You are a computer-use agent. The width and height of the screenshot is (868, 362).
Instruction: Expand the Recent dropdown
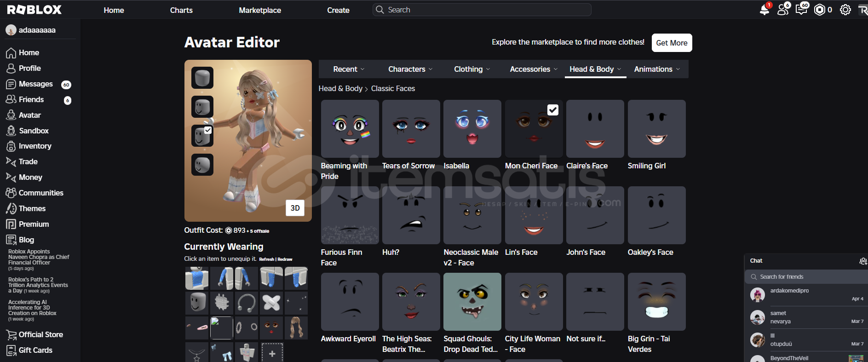349,69
